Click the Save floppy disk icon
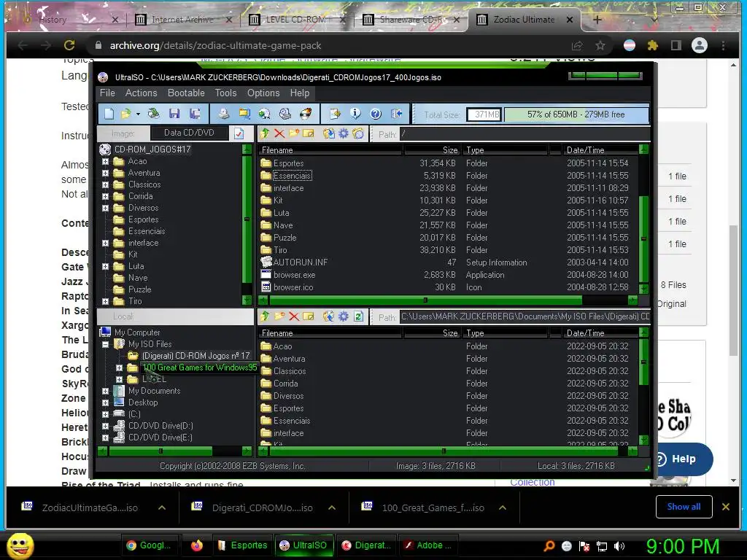Screen dimensions: 747x560 coord(174,114)
